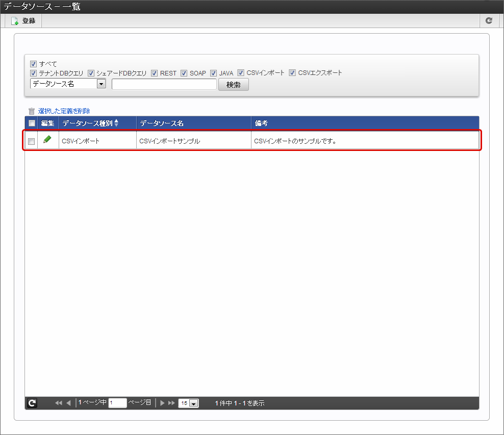Click the データソース名 column header

coord(193,123)
